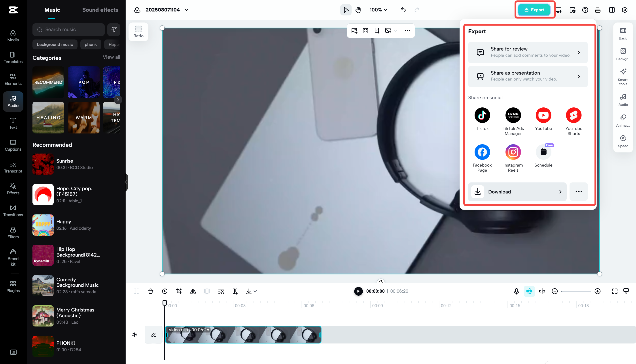Click the View all categories link
This screenshot has width=636, height=364.
point(111,57)
